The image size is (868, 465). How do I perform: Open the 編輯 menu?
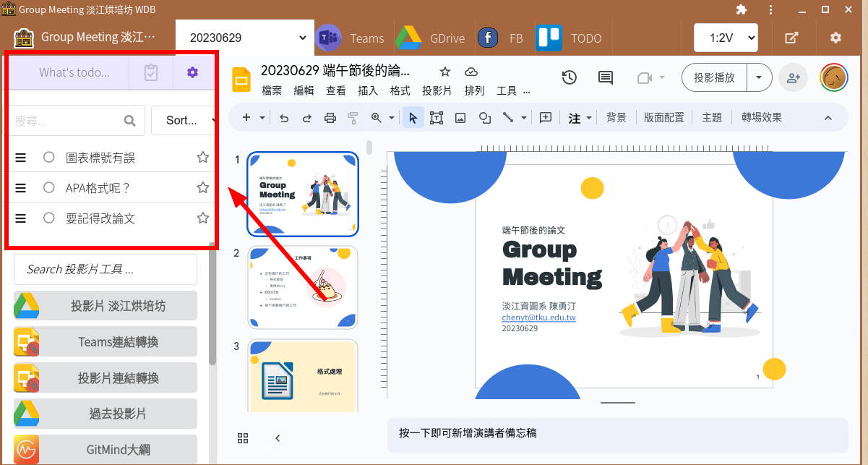point(304,91)
